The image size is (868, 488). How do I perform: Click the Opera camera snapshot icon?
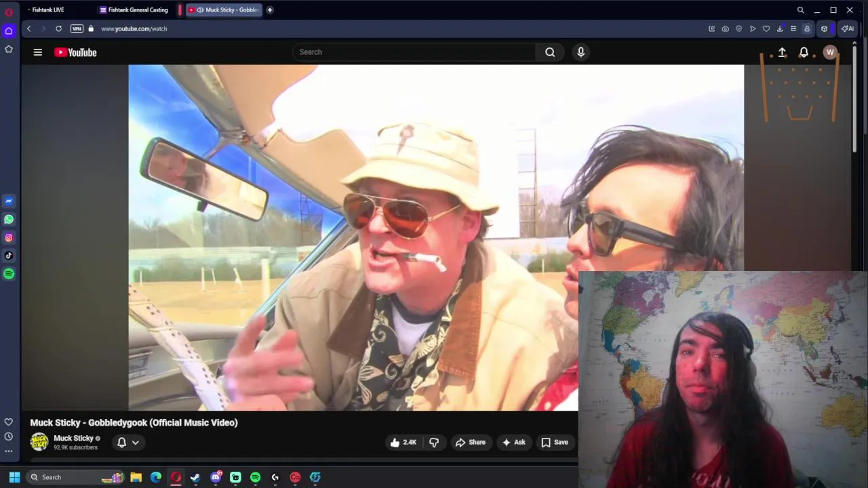coord(725,28)
